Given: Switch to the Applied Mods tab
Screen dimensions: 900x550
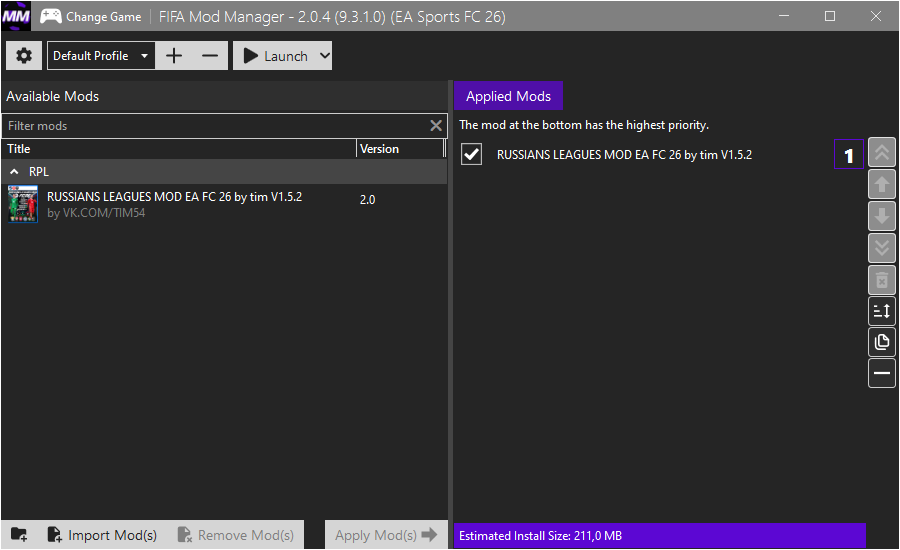Looking at the screenshot, I should pyautogui.click(x=508, y=96).
